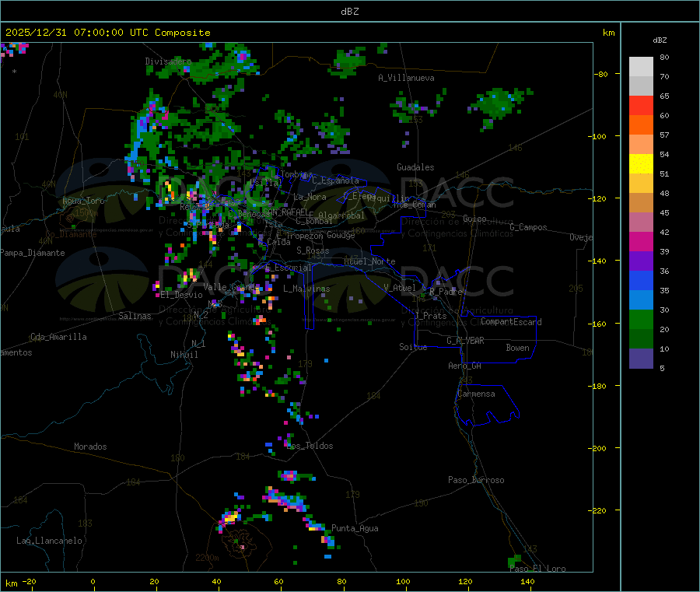700x592 pixels.
Task: Click the Divisadero map label
Action: [x=168, y=61]
